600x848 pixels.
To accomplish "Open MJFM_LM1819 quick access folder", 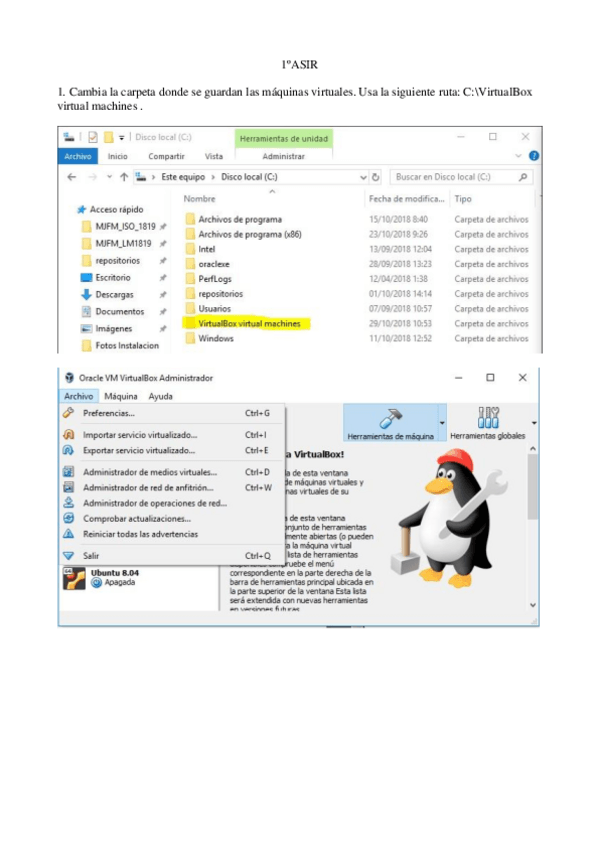I will [x=124, y=244].
